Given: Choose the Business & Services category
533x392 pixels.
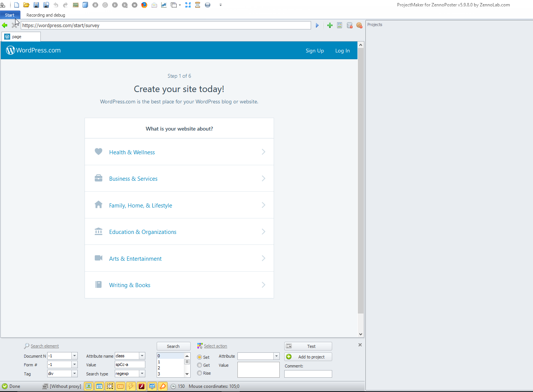Looking at the screenshot, I should (x=179, y=178).
